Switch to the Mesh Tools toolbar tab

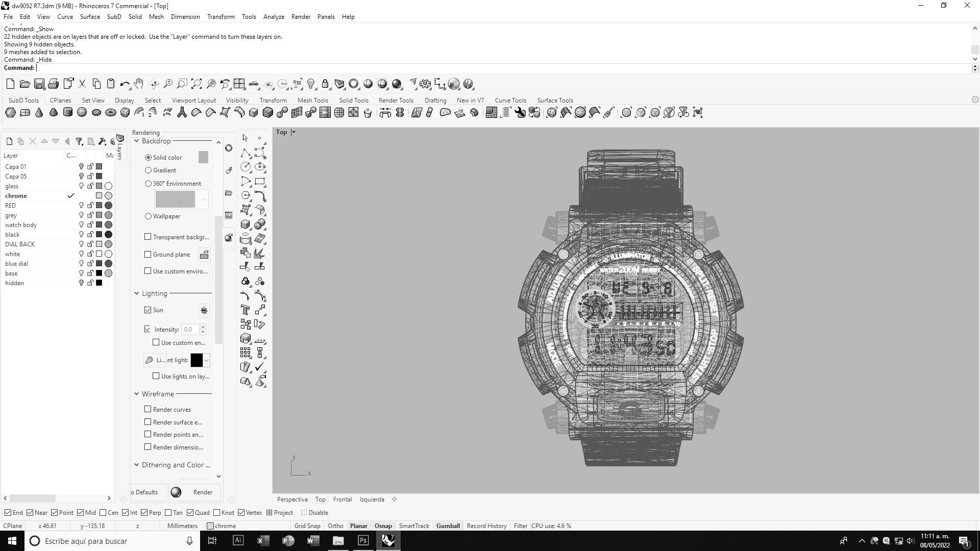coord(313,101)
